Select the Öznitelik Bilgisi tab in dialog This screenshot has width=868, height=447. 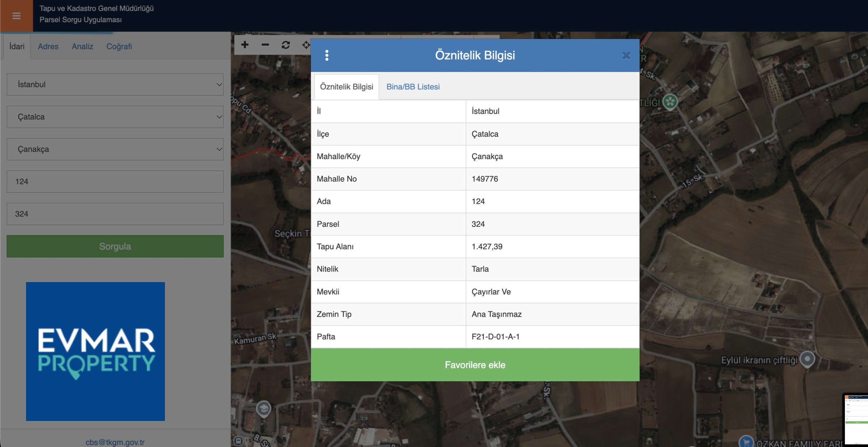[x=346, y=87]
